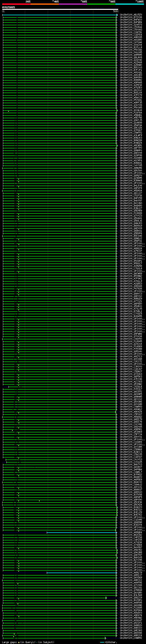Open the UniRef100_C5YMX6 hit label
The image size is (146, 644).
point(131,27)
